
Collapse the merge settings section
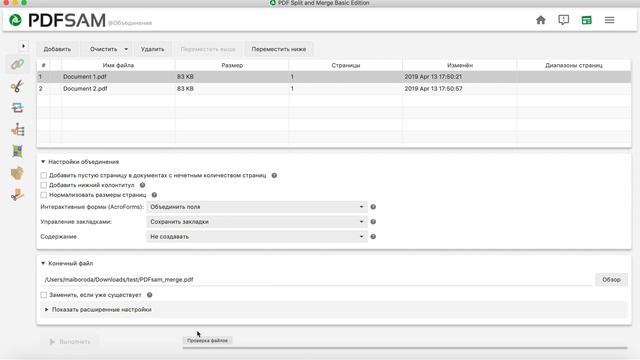point(43,162)
